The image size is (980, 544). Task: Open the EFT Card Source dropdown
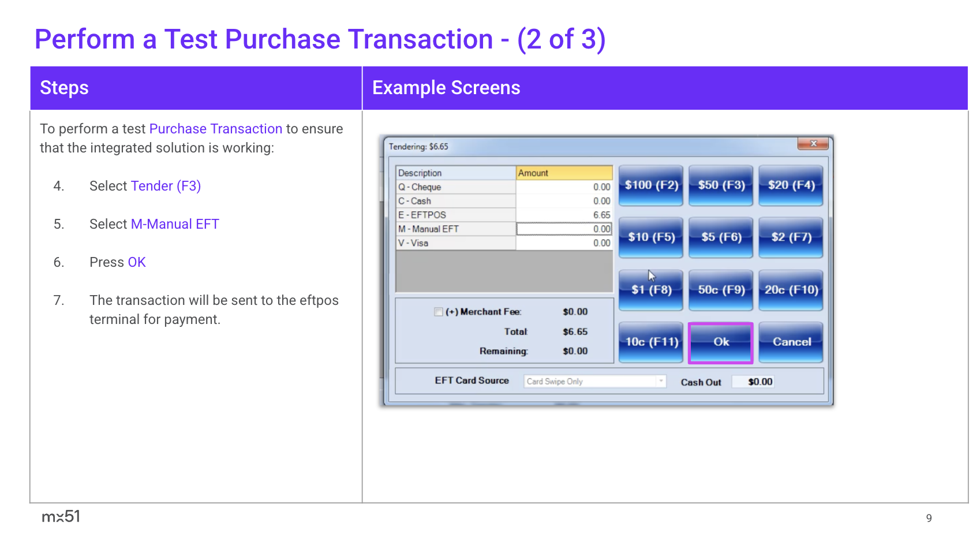tap(660, 381)
